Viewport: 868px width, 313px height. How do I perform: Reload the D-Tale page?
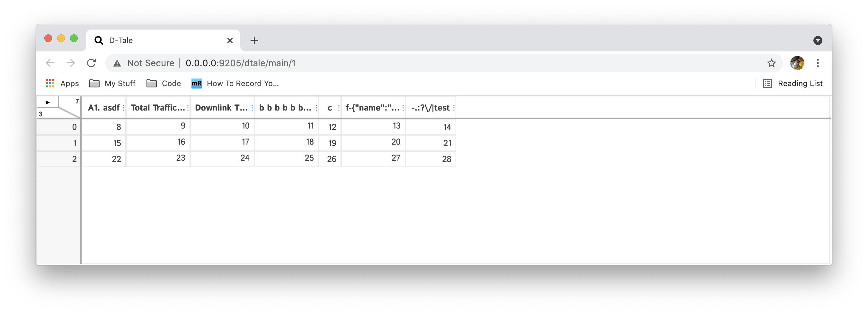pos(91,63)
